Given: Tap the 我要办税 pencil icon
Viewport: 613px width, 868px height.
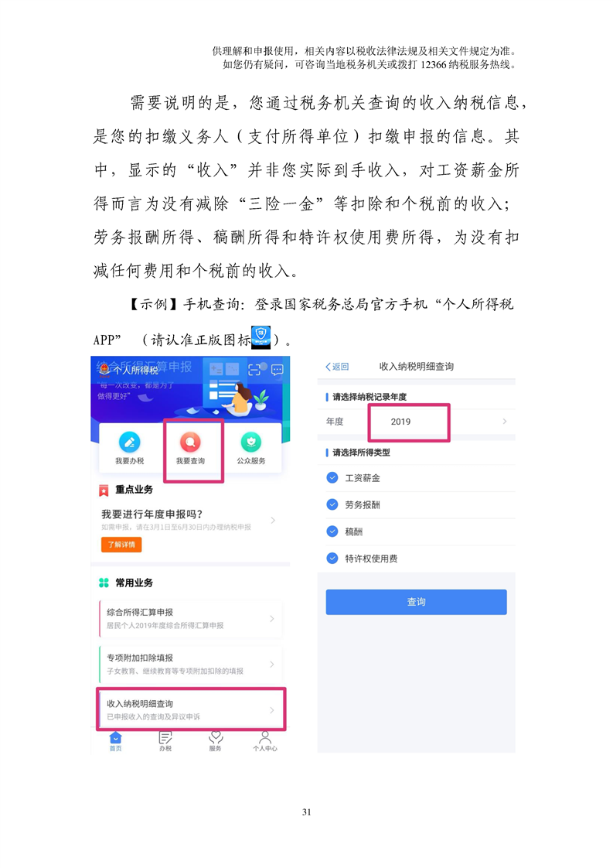Looking at the screenshot, I should point(129,442).
